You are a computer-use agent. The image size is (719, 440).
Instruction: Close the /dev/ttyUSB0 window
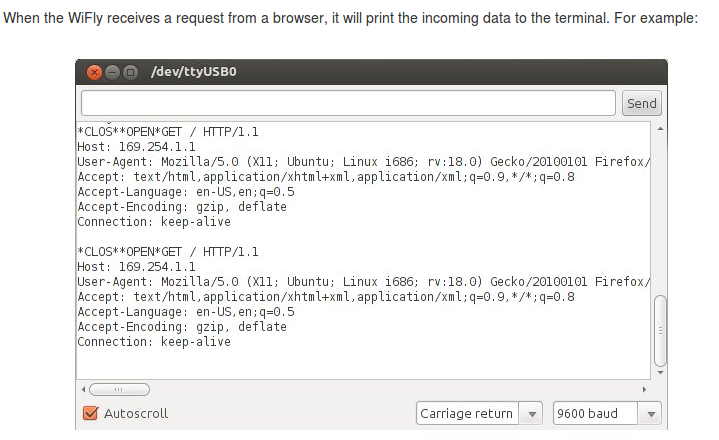tap(96, 72)
